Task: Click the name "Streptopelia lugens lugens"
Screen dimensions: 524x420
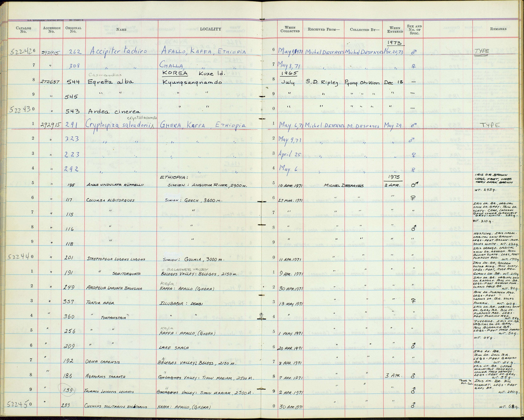Action: click(x=116, y=259)
